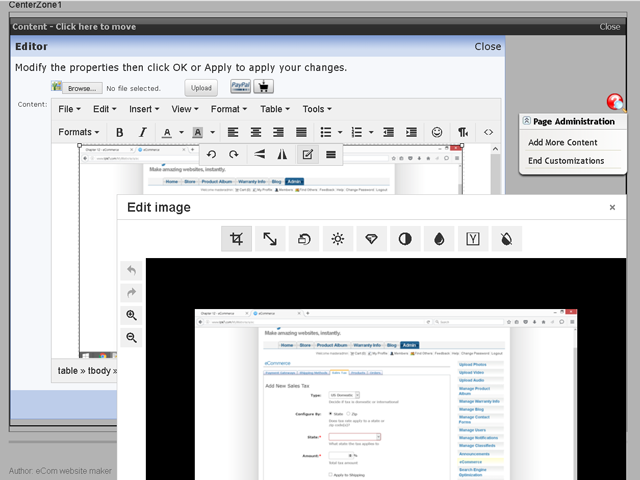The height and width of the screenshot is (480, 640).
Task: Click the red help magnifier icon
Action: (616, 102)
